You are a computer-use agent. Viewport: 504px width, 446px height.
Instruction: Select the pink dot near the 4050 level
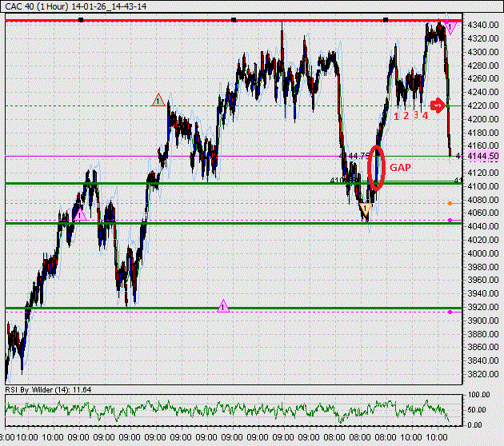coord(450,221)
